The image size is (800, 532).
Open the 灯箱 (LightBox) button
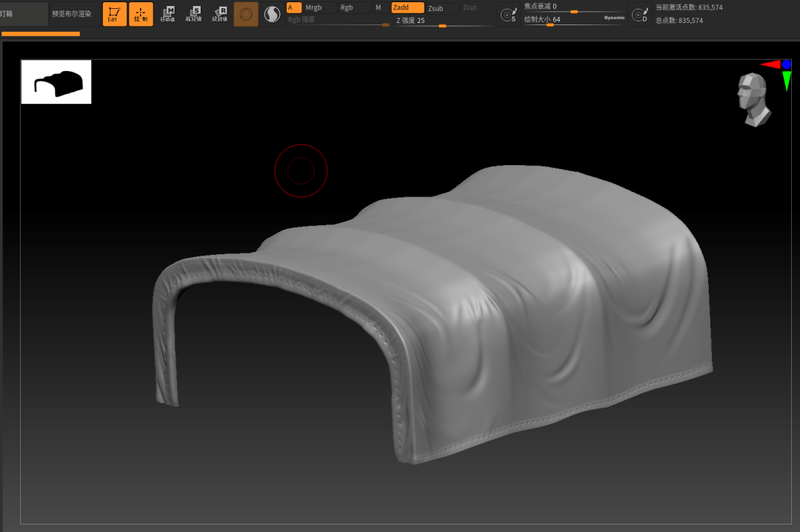point(23,14)
